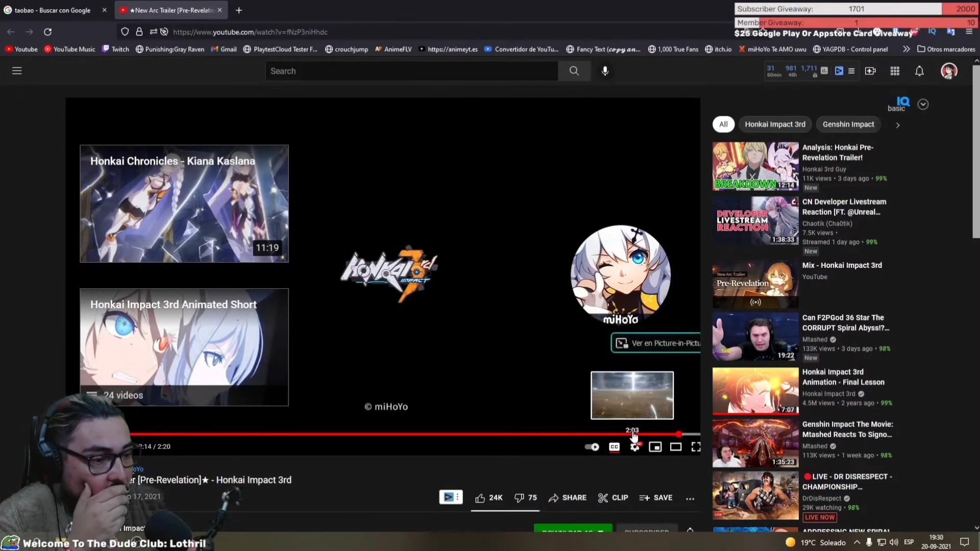Close the taobao Google search tab

105,10
